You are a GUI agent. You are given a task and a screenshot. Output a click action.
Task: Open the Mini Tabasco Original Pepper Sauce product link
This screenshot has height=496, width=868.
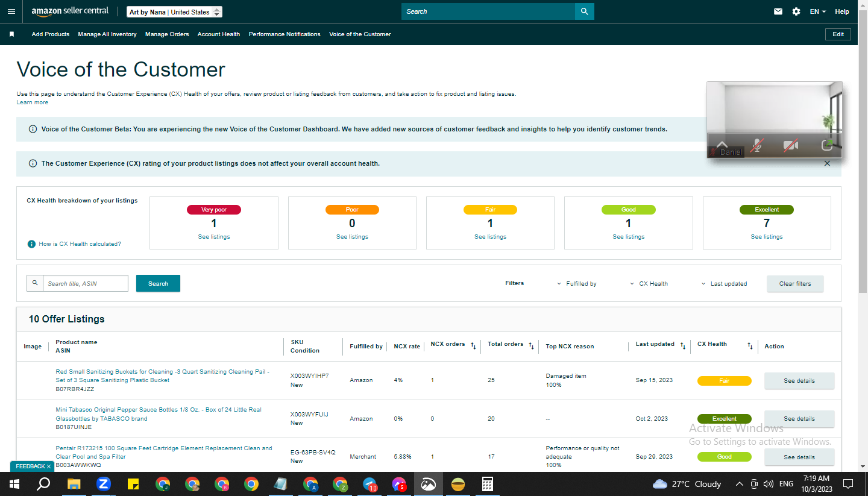point(159,414)
